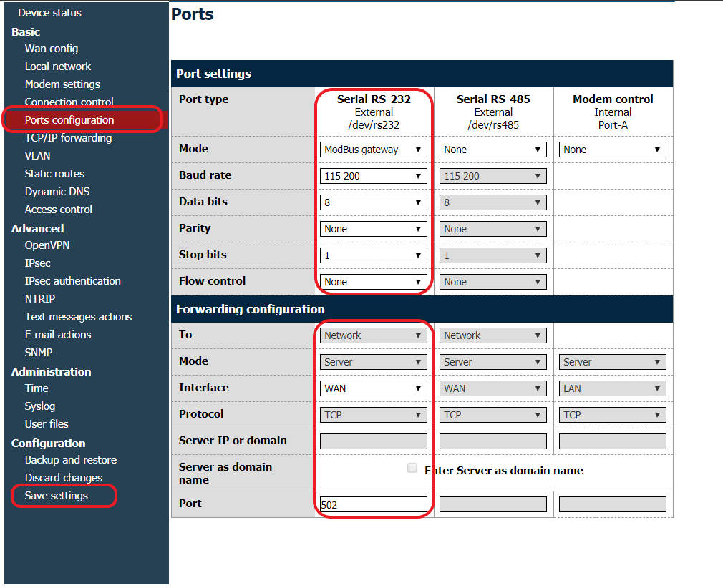Open OpenVPN settings
This screenshot has height=588, width=723.
tap(47, 245)
